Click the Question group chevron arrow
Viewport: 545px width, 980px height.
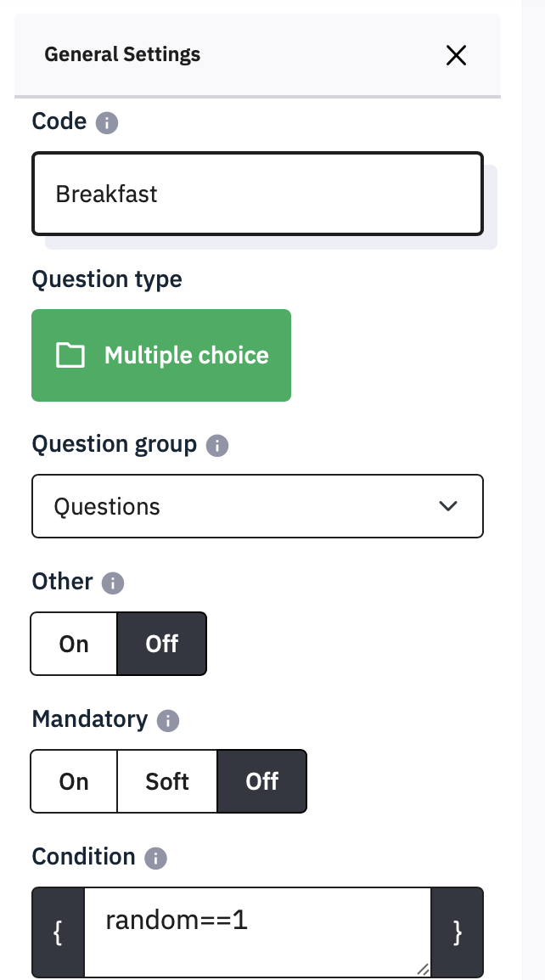[x=447, y=506]
